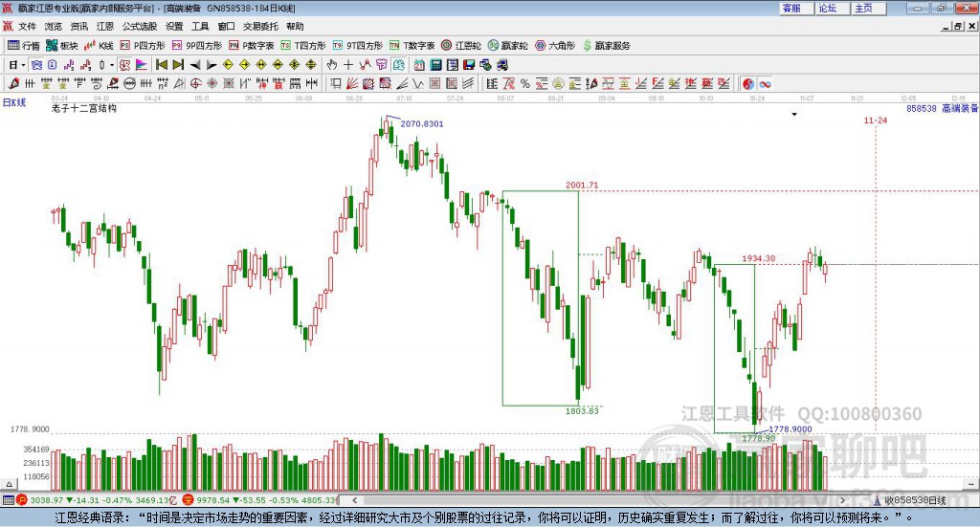
Task: Open the 帮助 menu
Action: point(295,26)
